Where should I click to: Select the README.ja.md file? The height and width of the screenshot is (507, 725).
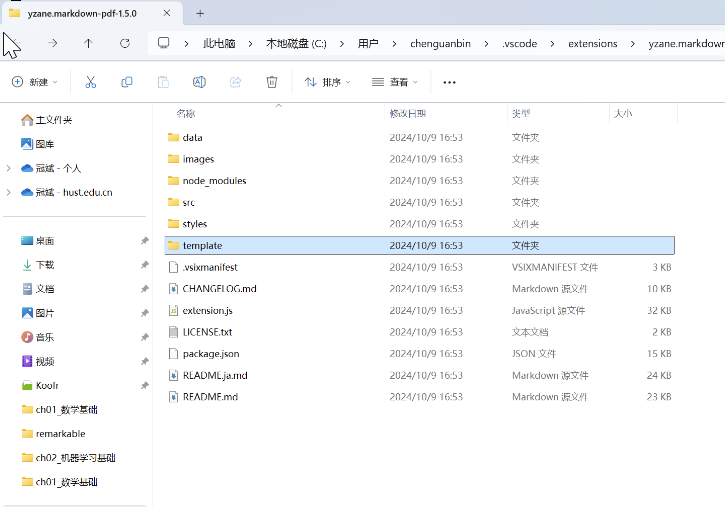coord(419,375)
